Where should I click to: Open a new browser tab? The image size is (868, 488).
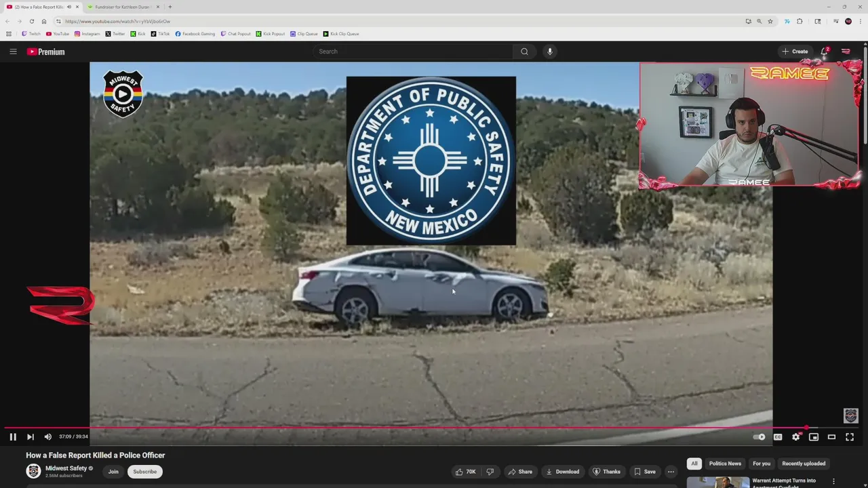pos(170,7)
